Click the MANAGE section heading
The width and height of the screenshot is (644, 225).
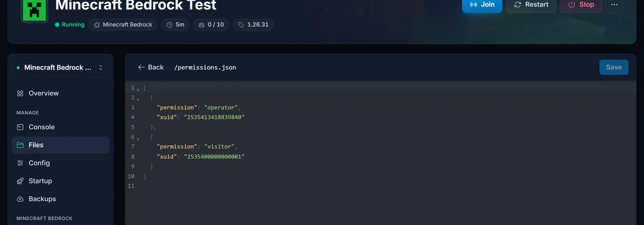coord(28,113)
